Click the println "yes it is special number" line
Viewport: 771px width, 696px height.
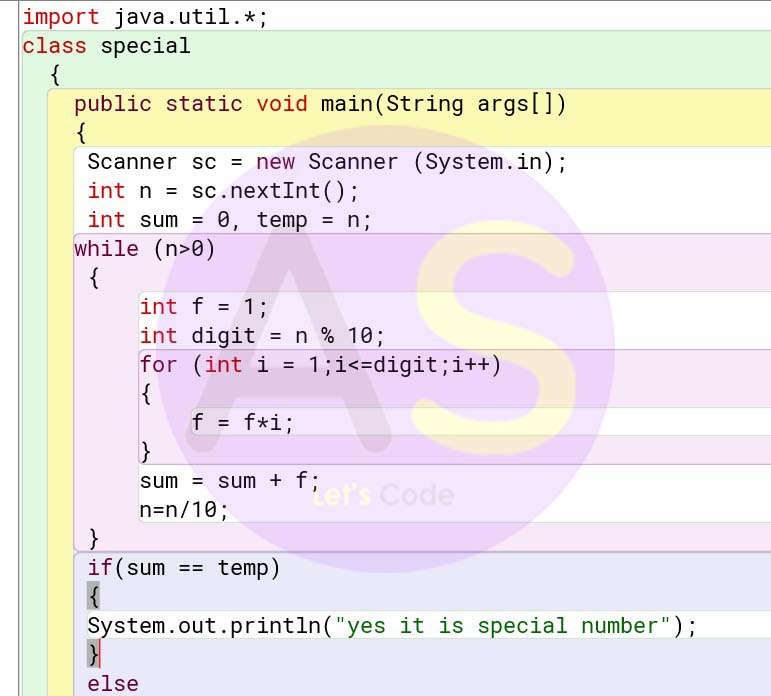coord(392,626)
